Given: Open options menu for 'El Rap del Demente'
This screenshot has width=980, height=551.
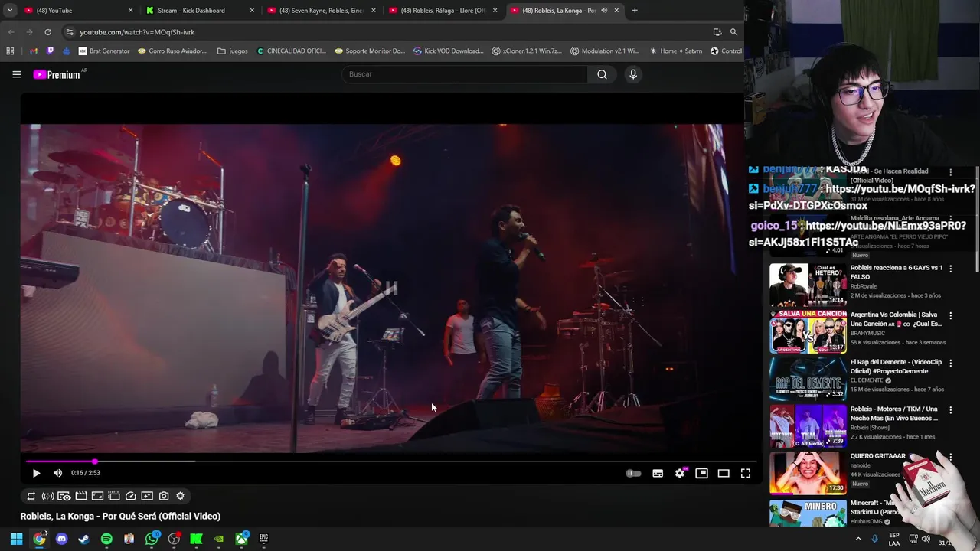Looking at the screenshot, I should tap(951, 363).
